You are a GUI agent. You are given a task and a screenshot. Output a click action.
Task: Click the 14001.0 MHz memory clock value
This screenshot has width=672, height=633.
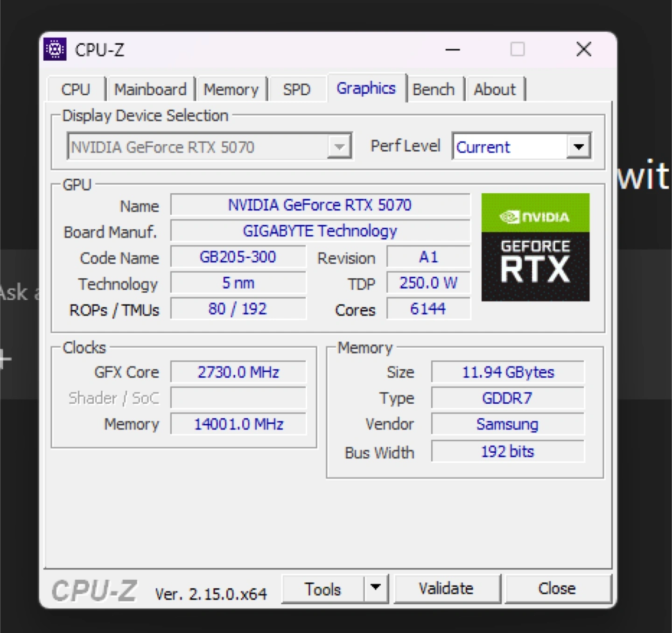click(x=238, y=424)
